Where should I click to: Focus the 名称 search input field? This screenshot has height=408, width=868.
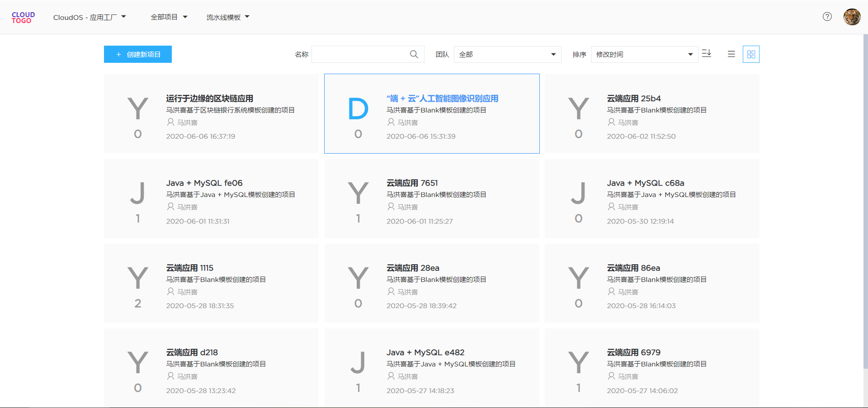[360, 54]
